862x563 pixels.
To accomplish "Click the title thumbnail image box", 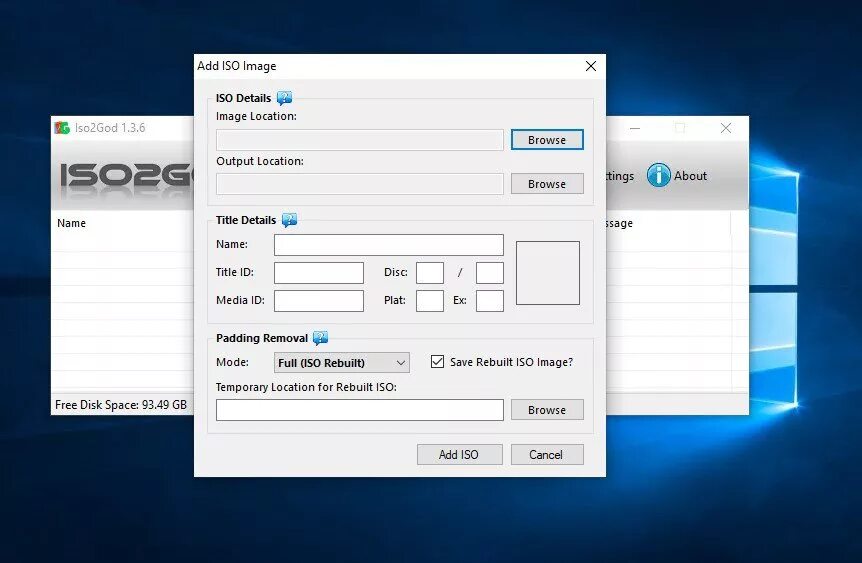I will pos(548,273).
